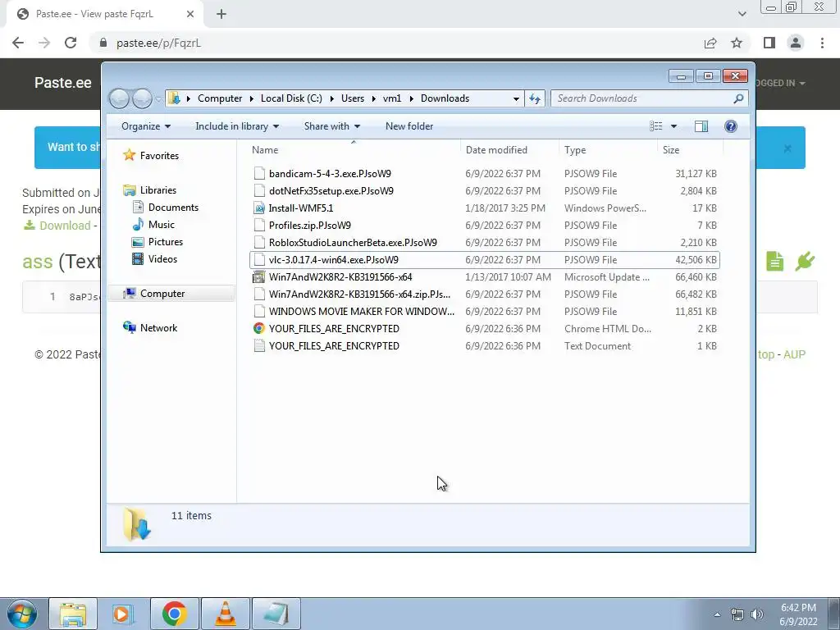840x630 pixels.
Task: Open File Explorer from the taskbar
Action: 73,614
